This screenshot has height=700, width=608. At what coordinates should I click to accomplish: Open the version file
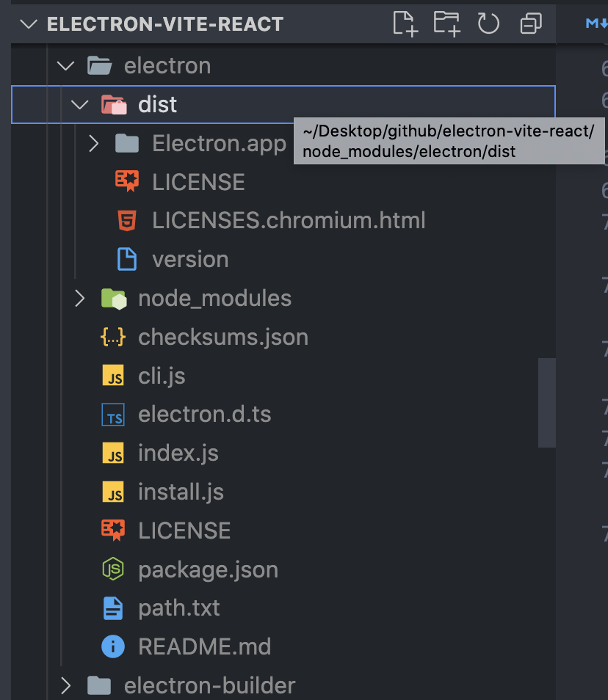point(189,259)
